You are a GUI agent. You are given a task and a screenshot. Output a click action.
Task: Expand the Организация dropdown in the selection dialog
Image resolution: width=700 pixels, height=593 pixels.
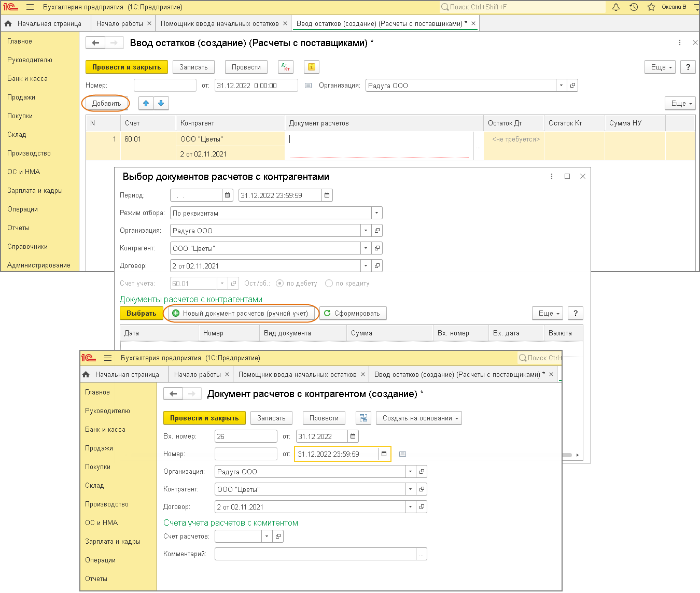(366, 231)
